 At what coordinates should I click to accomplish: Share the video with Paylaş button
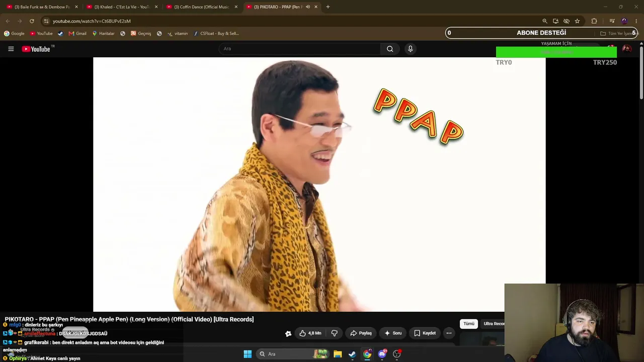361,333
